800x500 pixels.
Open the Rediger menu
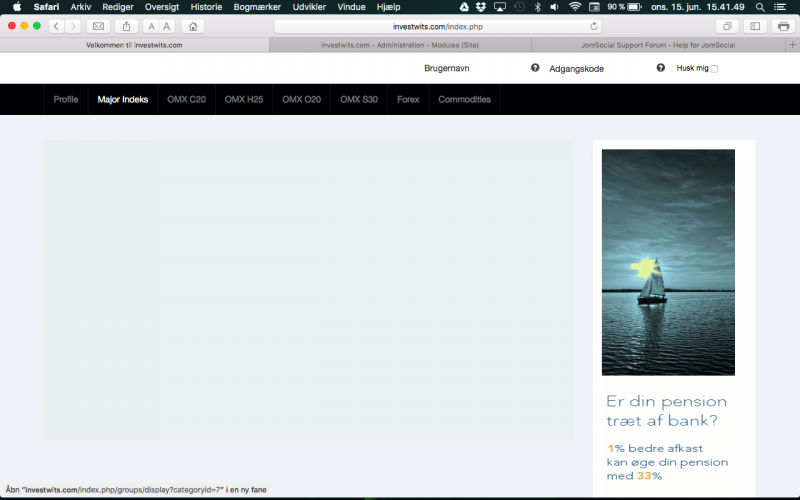118,7
